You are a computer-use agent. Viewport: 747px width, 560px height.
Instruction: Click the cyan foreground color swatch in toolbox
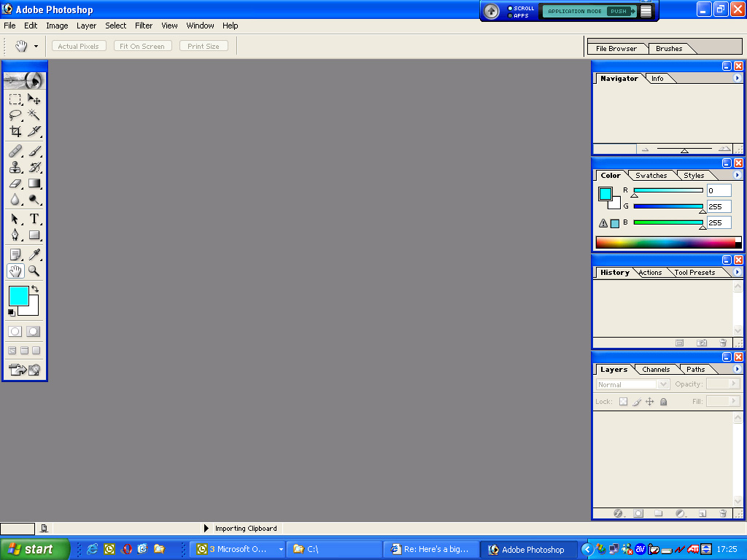pos(18,295)
